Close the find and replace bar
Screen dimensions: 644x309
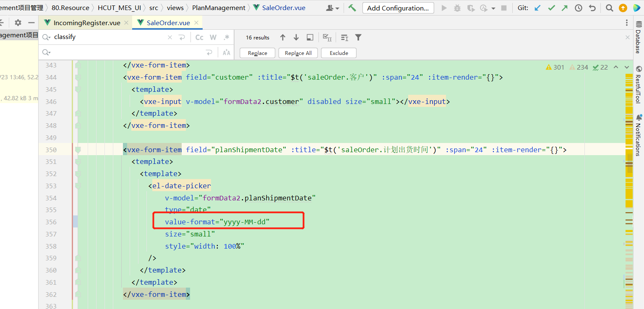628,37
